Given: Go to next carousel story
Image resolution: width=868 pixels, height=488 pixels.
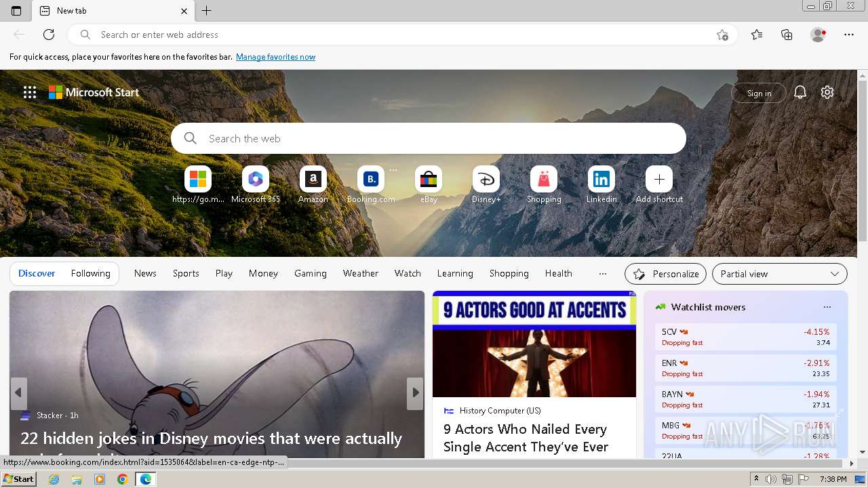Looking at the screenshot, I should point(415,394).
